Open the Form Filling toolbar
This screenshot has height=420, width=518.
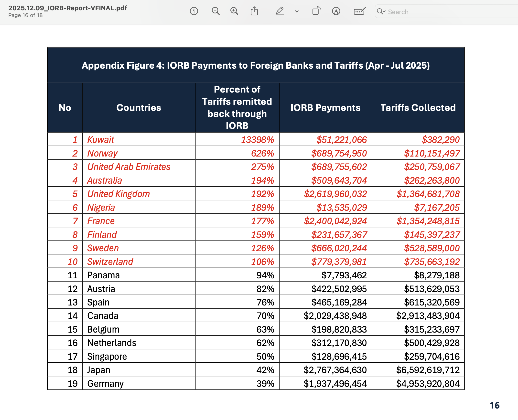359,11
